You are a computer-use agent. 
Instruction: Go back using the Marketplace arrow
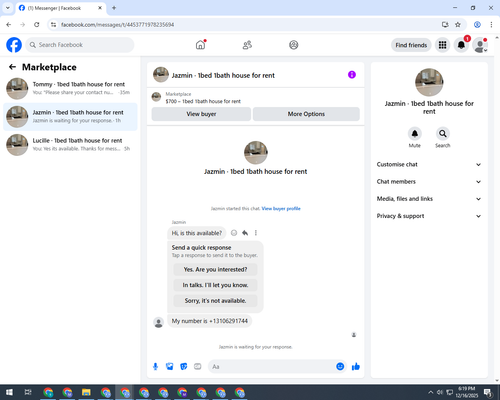[x=12, y=67]
